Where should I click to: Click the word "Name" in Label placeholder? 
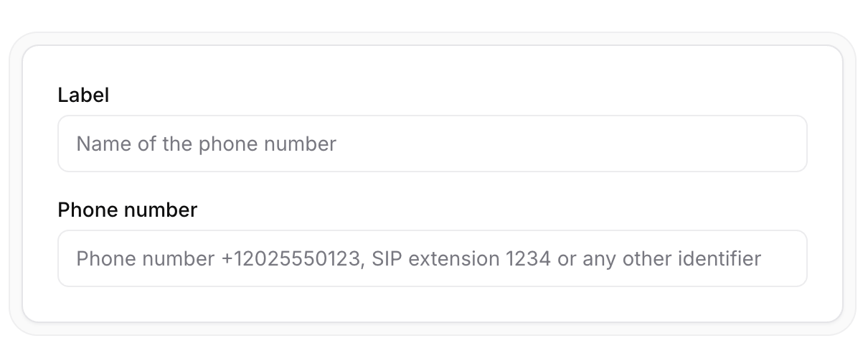tap(97, 144)
